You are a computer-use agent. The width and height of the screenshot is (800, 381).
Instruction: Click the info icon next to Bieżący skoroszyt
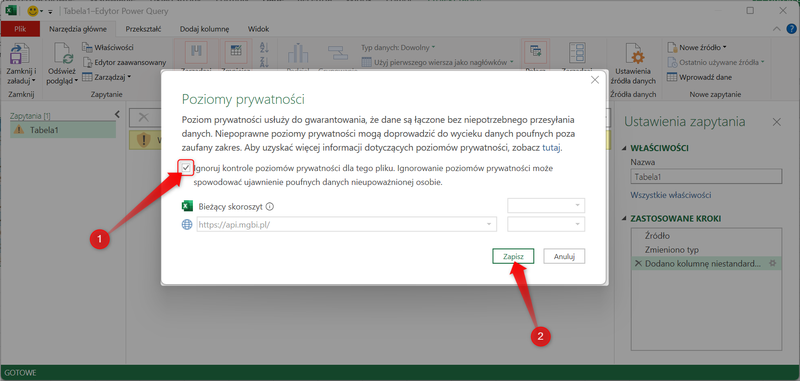click(270, 207)
